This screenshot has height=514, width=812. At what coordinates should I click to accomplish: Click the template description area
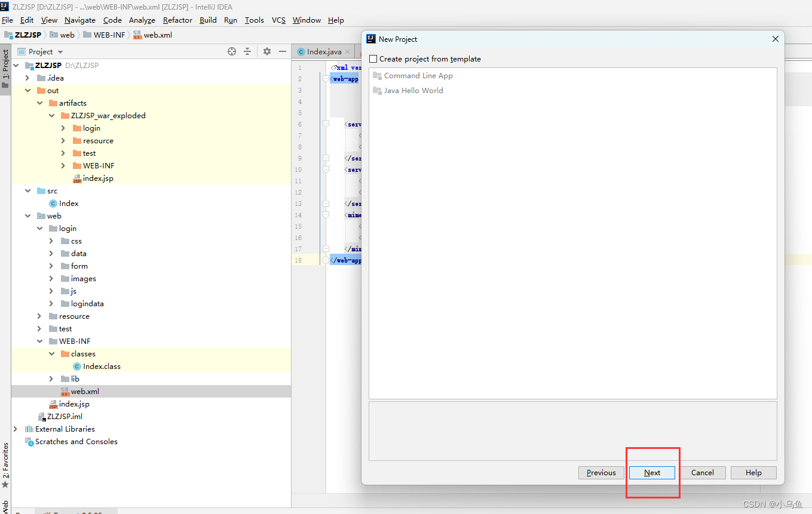click(x=572, y=431)
